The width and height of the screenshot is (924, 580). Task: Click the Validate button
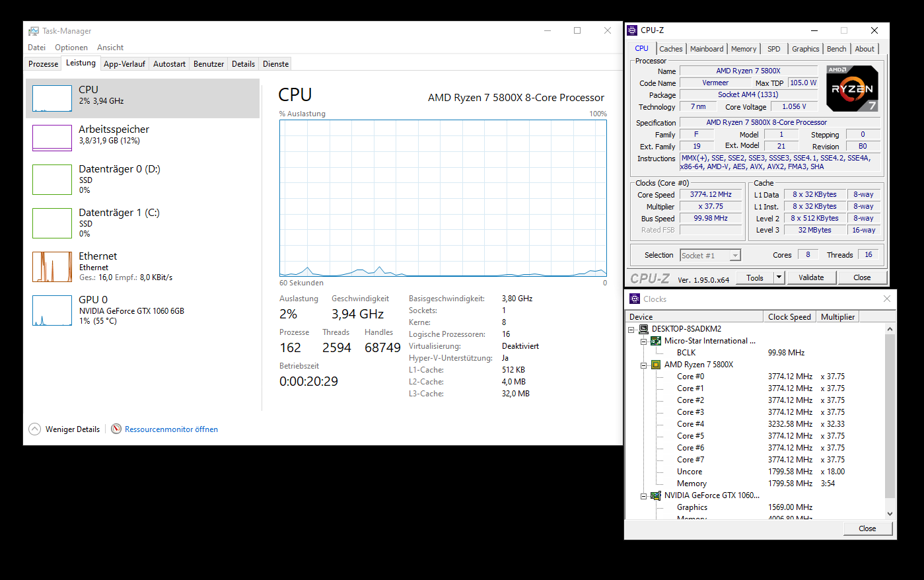click(x=811, y=278)
